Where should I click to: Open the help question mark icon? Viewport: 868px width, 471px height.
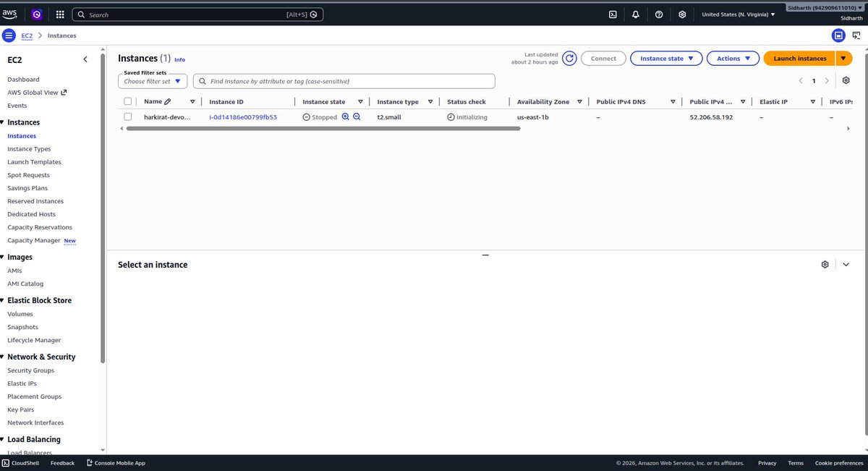[659, 14]
